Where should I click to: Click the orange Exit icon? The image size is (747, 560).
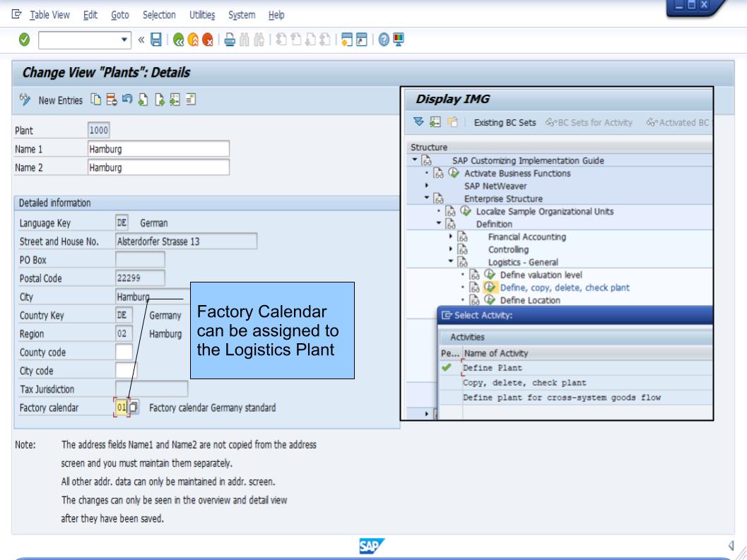[x=193, y=40]
